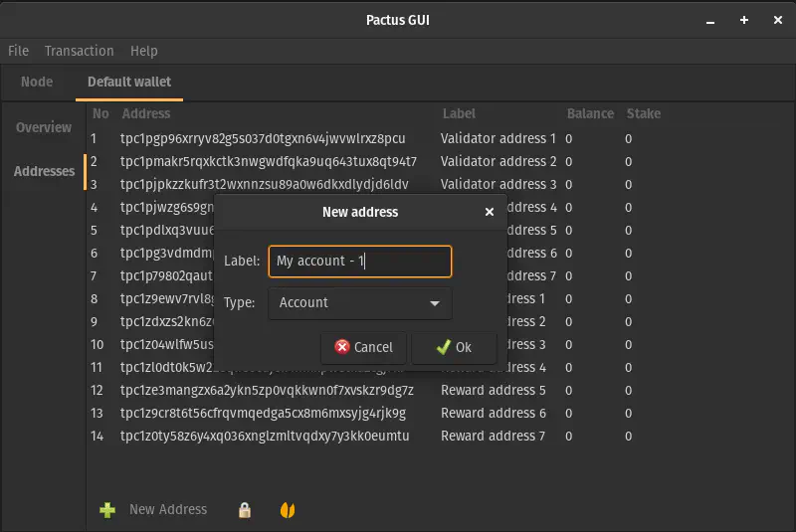This screenshot has width=796, height=532.
Task: Minimize the Pactus GUI window
Action: 710,20
